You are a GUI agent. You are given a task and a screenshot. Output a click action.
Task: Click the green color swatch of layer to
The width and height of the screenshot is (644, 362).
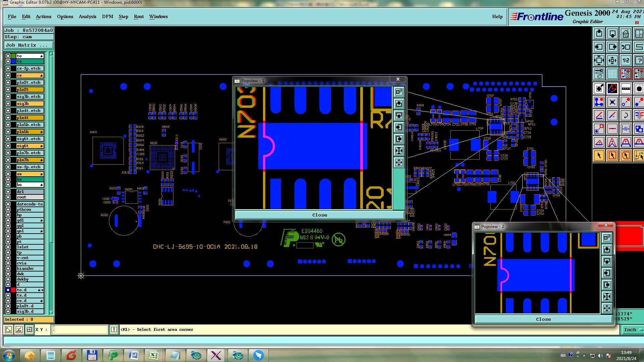click(13, 56)
